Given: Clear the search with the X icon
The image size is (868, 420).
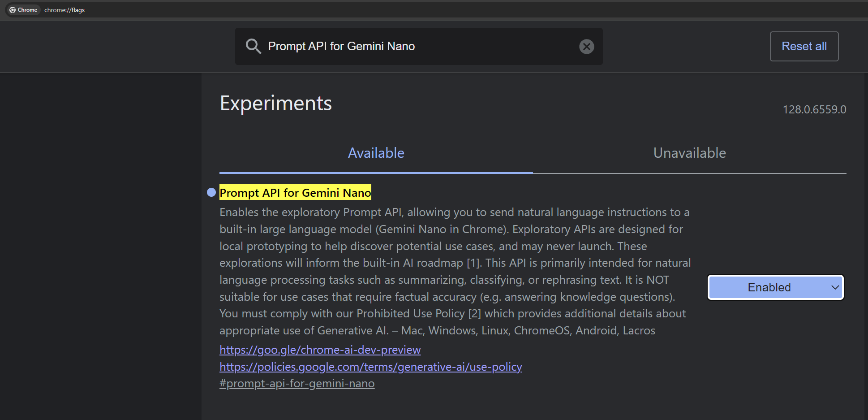Looking at the screenshot, I should click(586, 46).
